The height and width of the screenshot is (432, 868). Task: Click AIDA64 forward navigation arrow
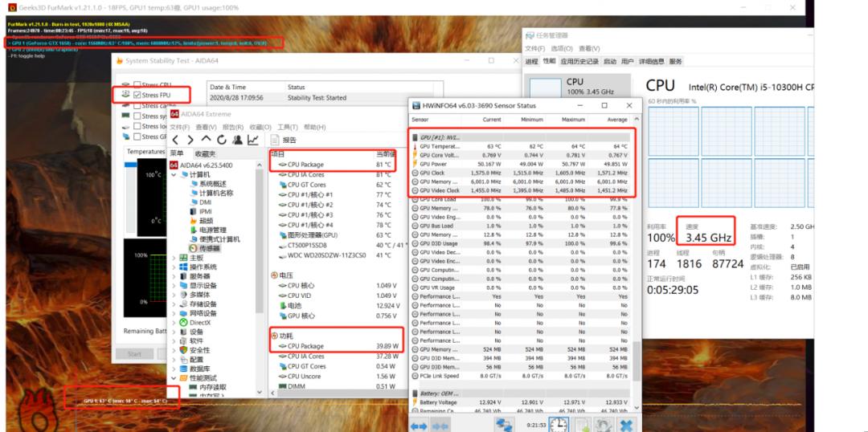[x=190, y=141]
